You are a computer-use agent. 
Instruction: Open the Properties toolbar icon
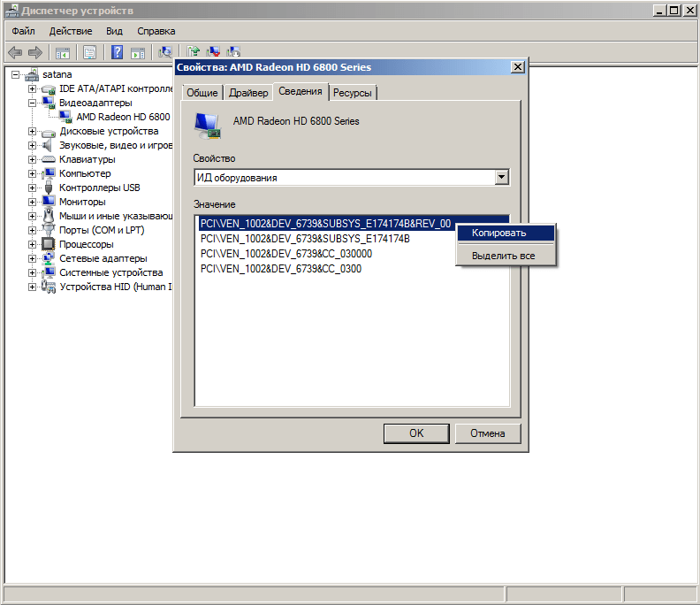pos(90,53)
